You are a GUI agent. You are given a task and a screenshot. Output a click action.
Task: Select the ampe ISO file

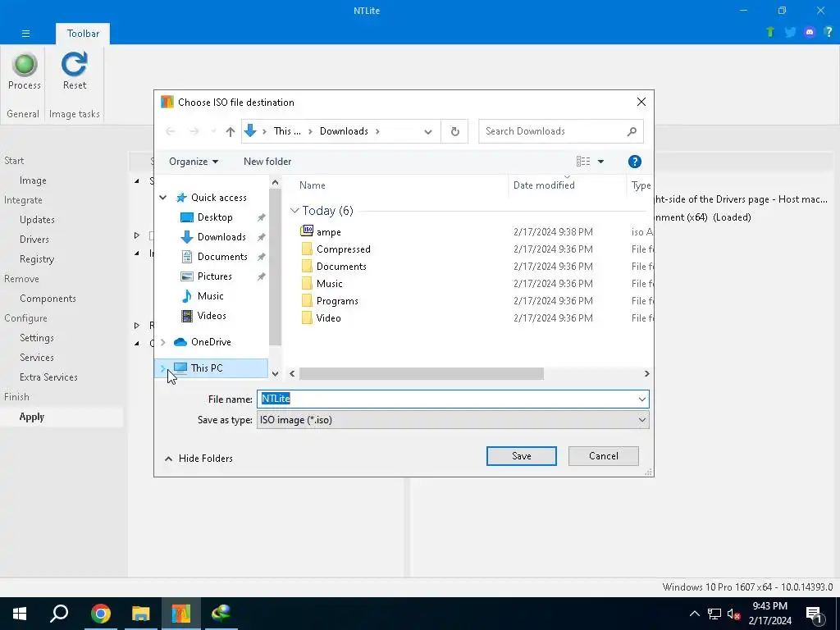(x=329, y=232)
